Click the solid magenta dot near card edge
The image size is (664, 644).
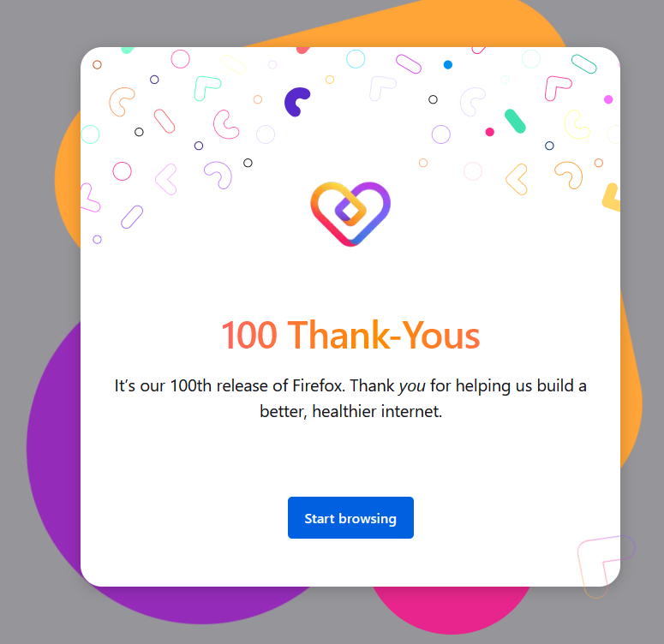(608, 99)
